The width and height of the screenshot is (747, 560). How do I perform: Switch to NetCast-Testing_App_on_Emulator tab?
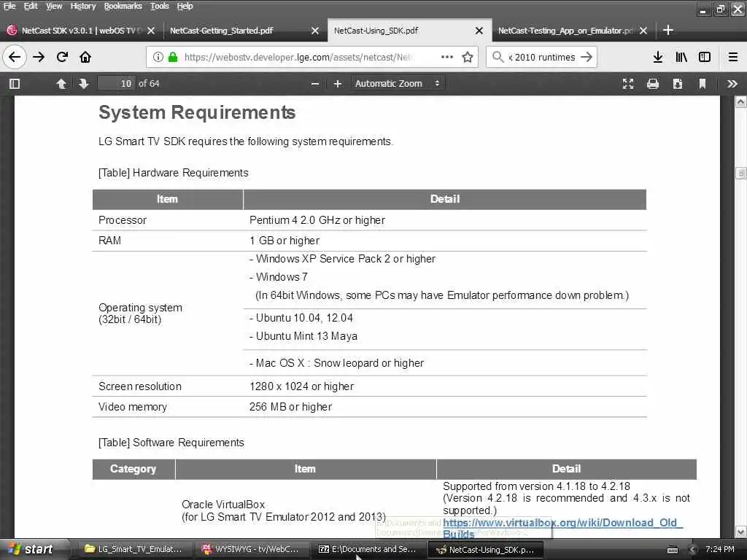tap(566, 31)
